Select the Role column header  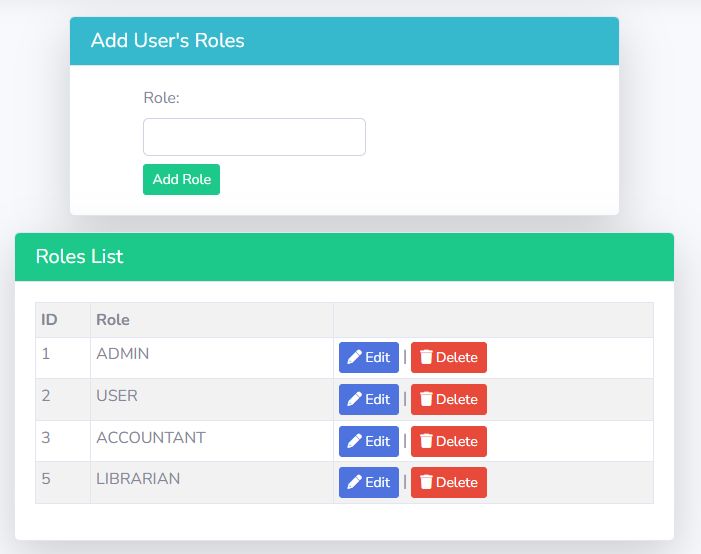pyautogui.click(x=113, y=320)
